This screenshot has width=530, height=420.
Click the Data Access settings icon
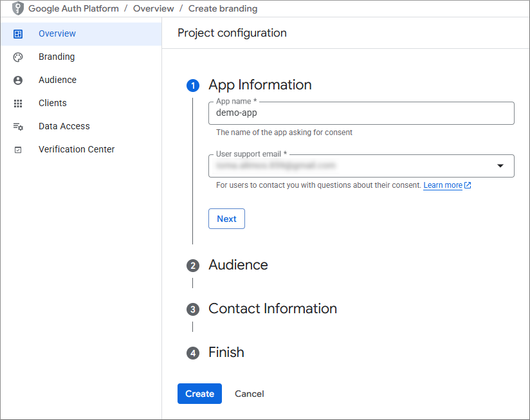tap(18, 126)
